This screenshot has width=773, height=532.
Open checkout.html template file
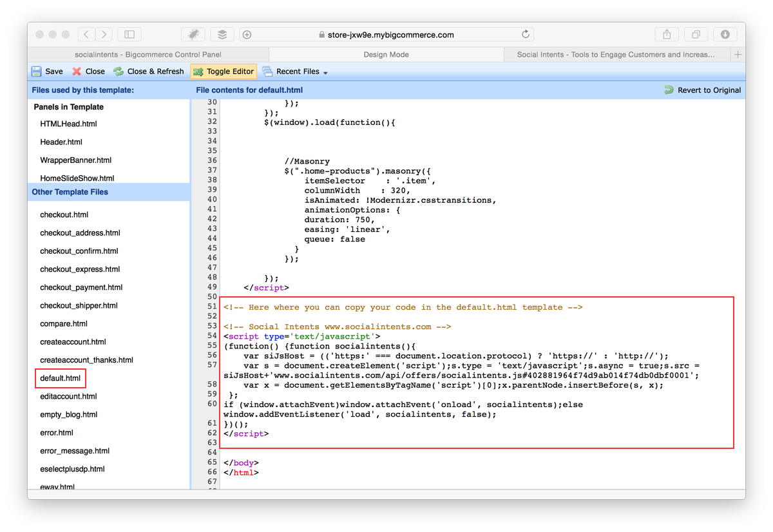[64, 214]
